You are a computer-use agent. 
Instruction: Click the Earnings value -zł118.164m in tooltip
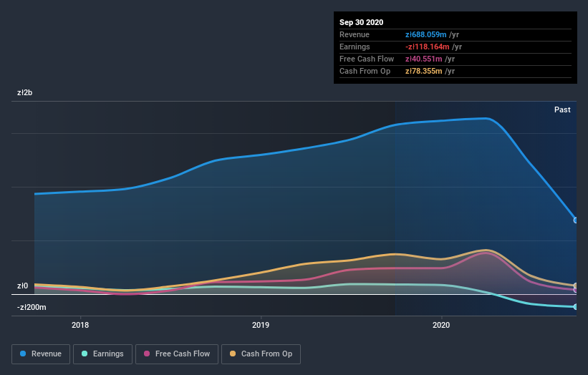coord(427,47)
